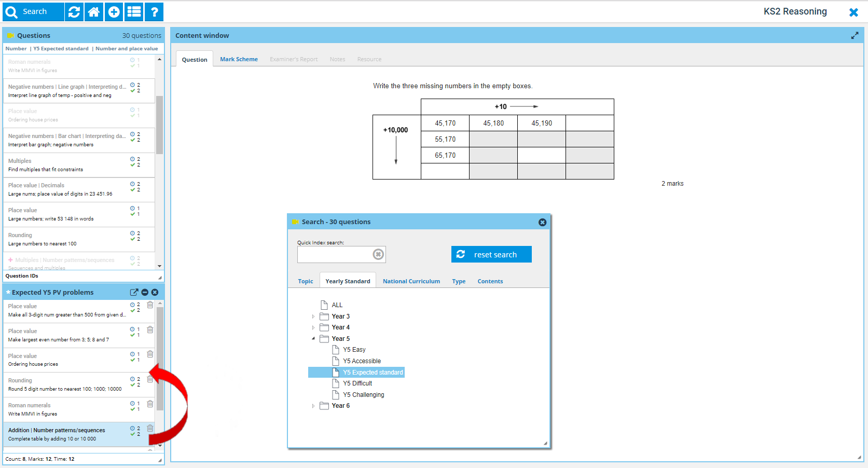Viewport: 868px width, 468px height.
Task: Expand the Content window to fullscreen
Action: click(x=855, y=35)
